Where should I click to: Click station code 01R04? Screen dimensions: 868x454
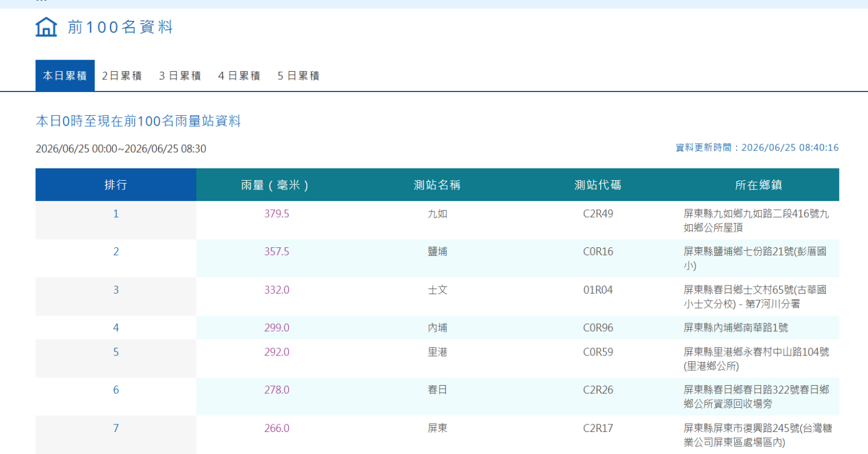(x=598, y=290)
